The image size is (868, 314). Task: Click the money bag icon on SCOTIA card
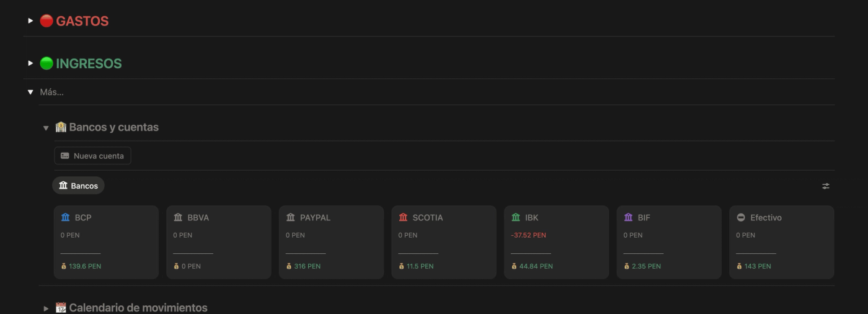[x=401, y=266]
